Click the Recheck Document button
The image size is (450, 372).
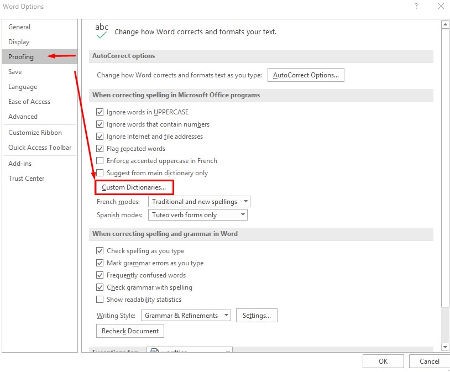coord(130,331)
